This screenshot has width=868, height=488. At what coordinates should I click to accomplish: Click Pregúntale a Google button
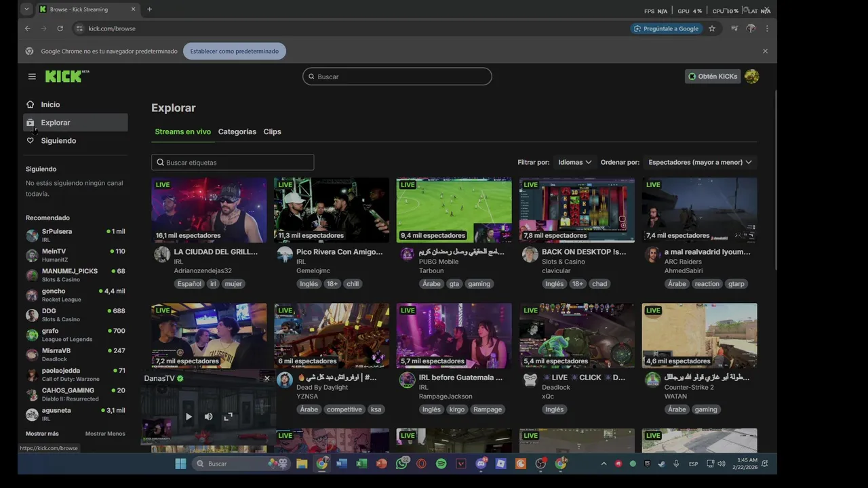click(666, 28)
